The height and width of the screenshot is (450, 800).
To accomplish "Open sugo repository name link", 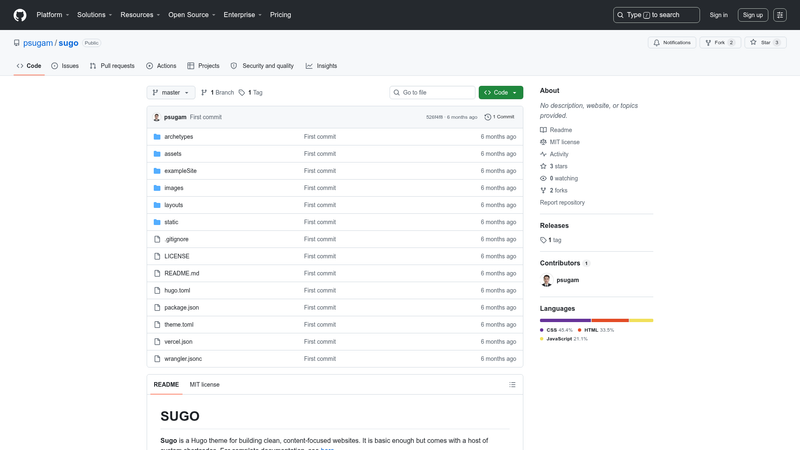I will click(x=68, y=43).
